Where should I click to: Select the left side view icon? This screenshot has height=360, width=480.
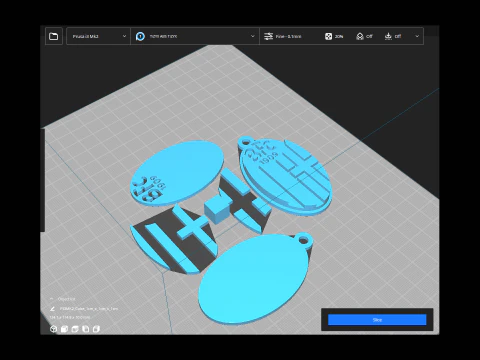tap(86, 329)
